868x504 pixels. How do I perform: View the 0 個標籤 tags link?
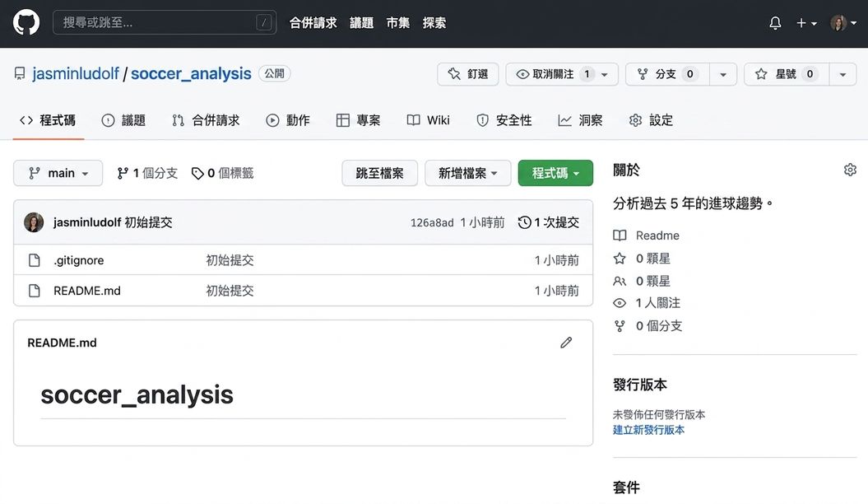point(222,174)
